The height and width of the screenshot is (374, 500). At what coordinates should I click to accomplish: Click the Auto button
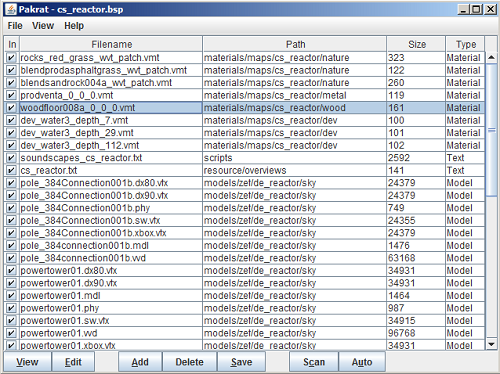[362, 362]
